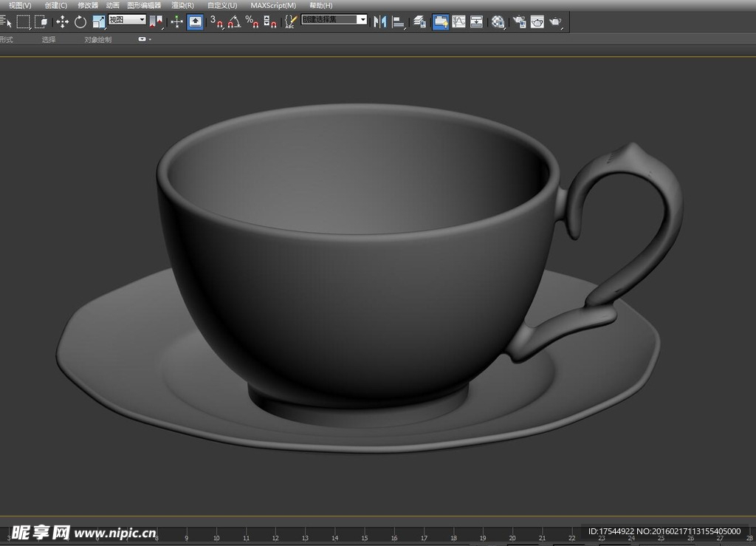Image resolution: width=756 pixels, height=546 pixels.
Task: Toggle the Spinner Snap button
Action: (x=270, y=21)
